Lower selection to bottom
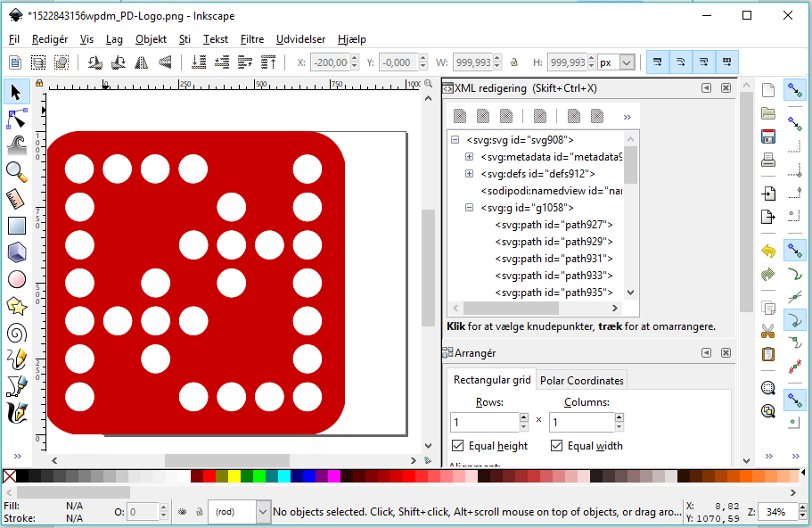This screenshot has height=528, width=812. tap(199, 62)
